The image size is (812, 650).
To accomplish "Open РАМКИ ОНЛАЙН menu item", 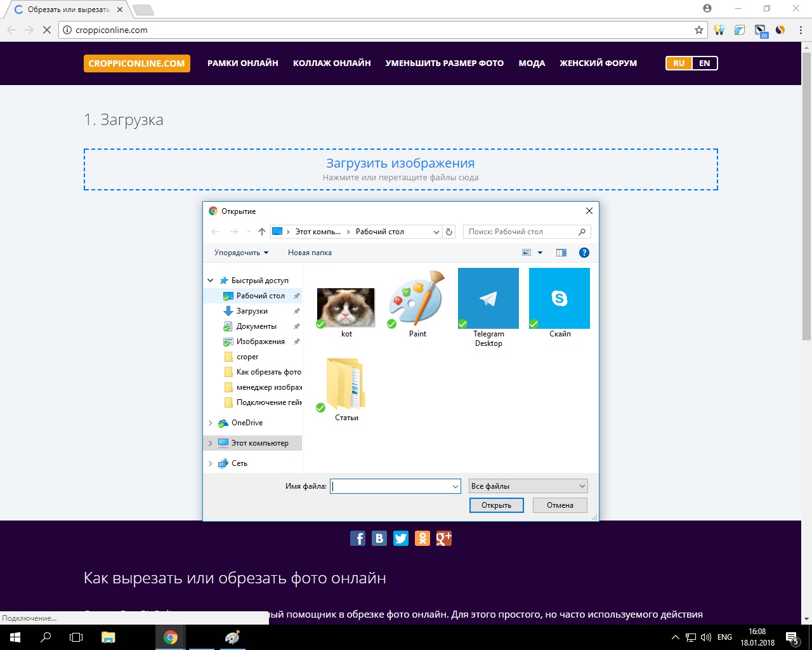I will [x=243, y=63].
